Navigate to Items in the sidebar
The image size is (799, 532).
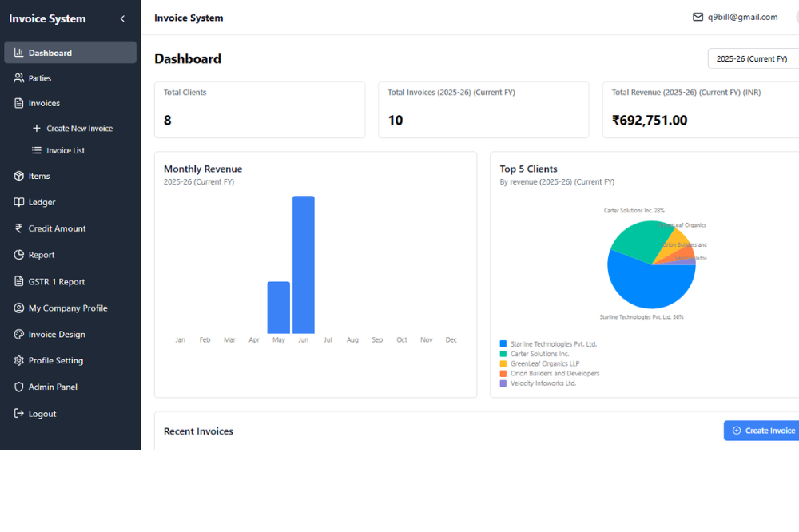70,176
